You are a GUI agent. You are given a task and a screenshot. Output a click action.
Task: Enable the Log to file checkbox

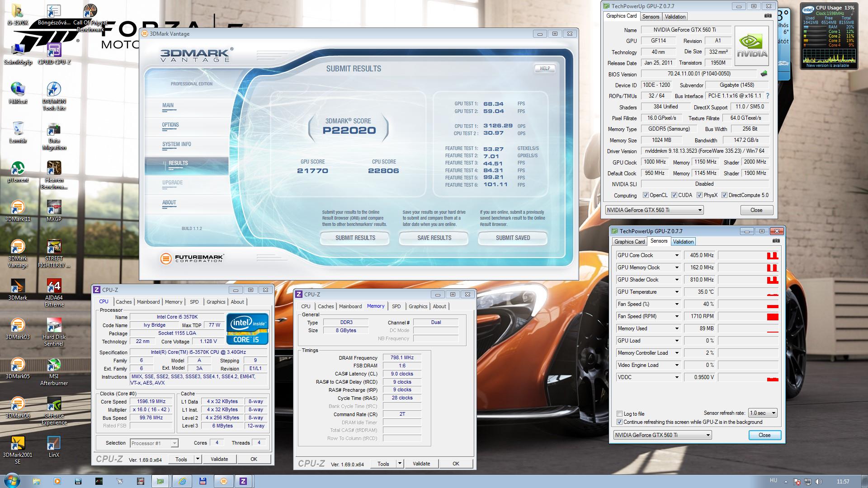point(620,414)
